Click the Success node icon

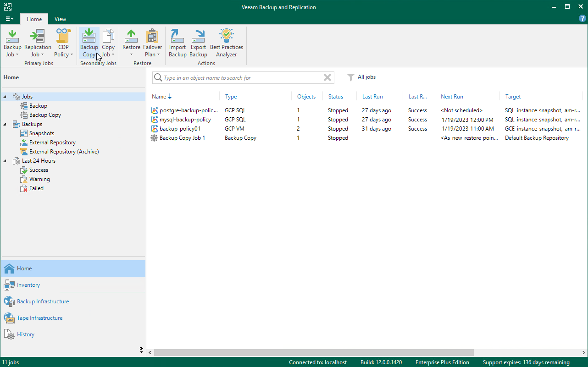24,170
